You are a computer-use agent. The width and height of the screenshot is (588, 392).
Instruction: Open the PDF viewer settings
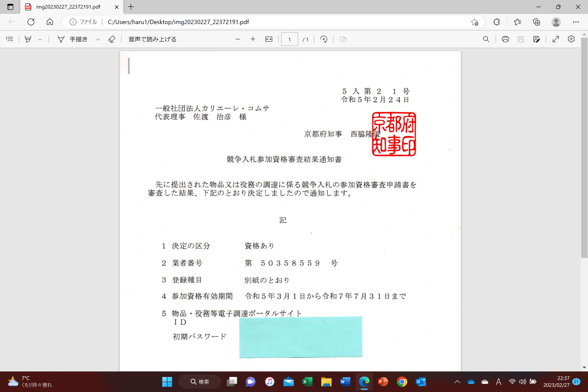(x=571, y=39)
